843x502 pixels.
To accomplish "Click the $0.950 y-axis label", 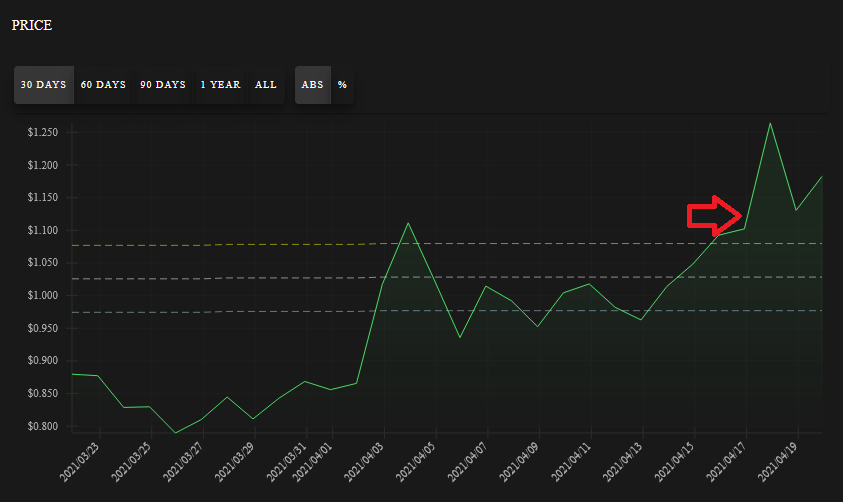I will click(x=43, y=328).
